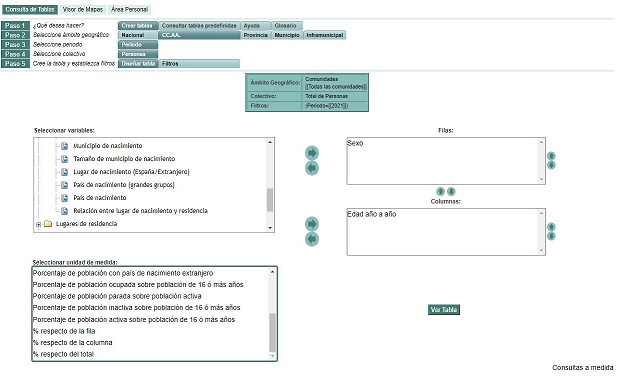The height and width of the screenshot is (376, 622).
Task: Click document icon of Relación entre lugar de nacimiento y residencia
Action: pyautogui.click(x=64, y=211)
